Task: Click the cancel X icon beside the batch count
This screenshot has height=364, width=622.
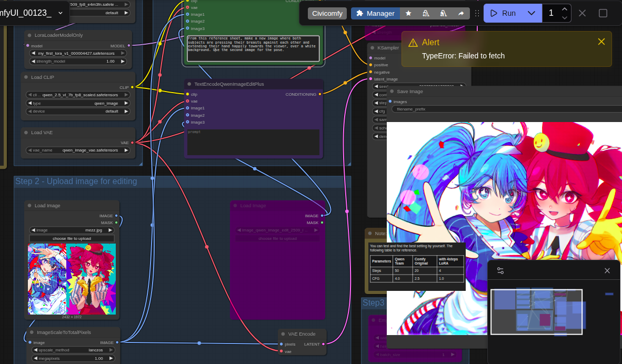Action: point(582,13)
